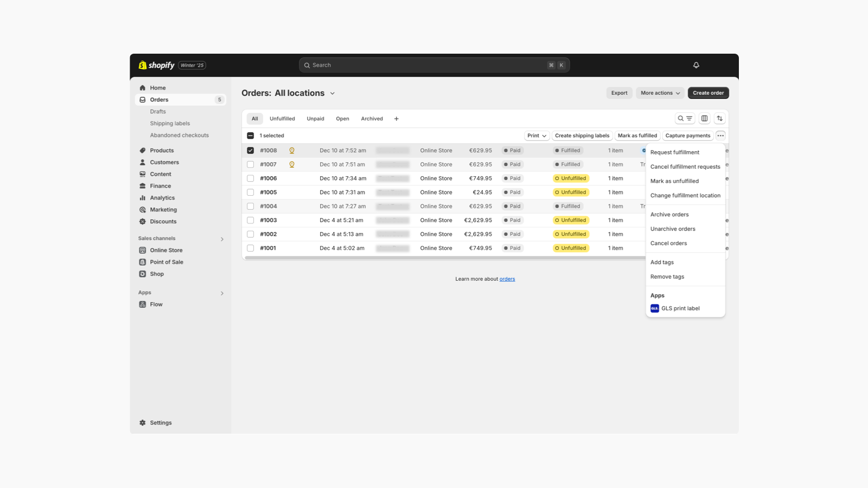Open the learn more about orders link
The image size is (868, 488).
pos(507,279)
